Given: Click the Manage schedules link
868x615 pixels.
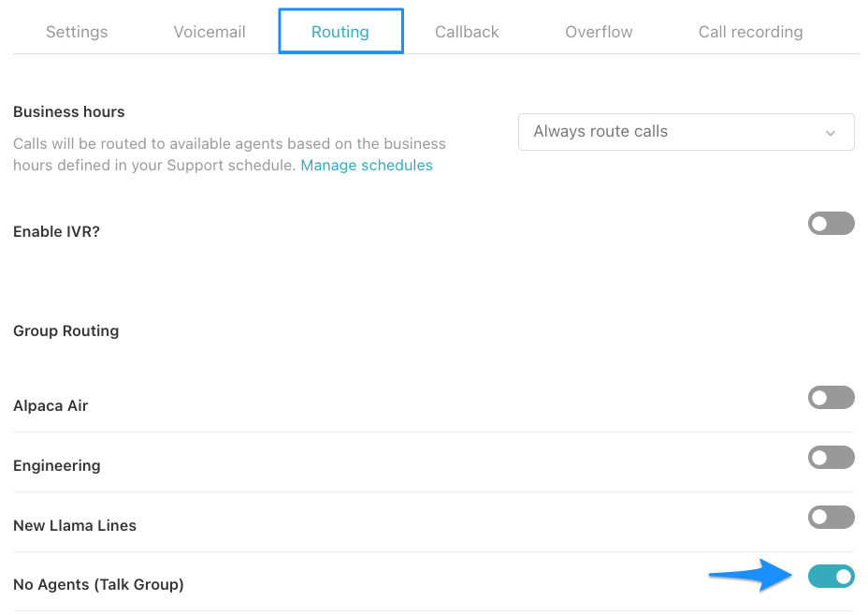Looking at the screenshot, I should coord(367,165).
